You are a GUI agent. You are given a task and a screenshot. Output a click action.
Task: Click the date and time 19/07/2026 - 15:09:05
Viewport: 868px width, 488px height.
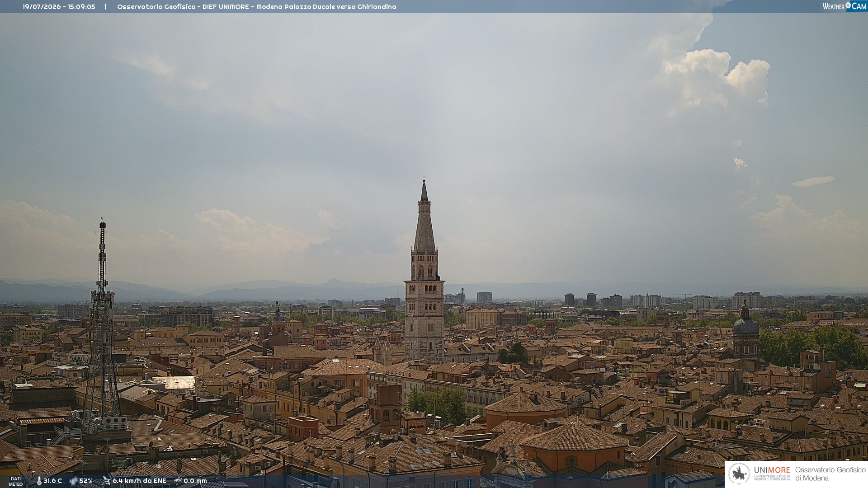[x=59, y=7]
